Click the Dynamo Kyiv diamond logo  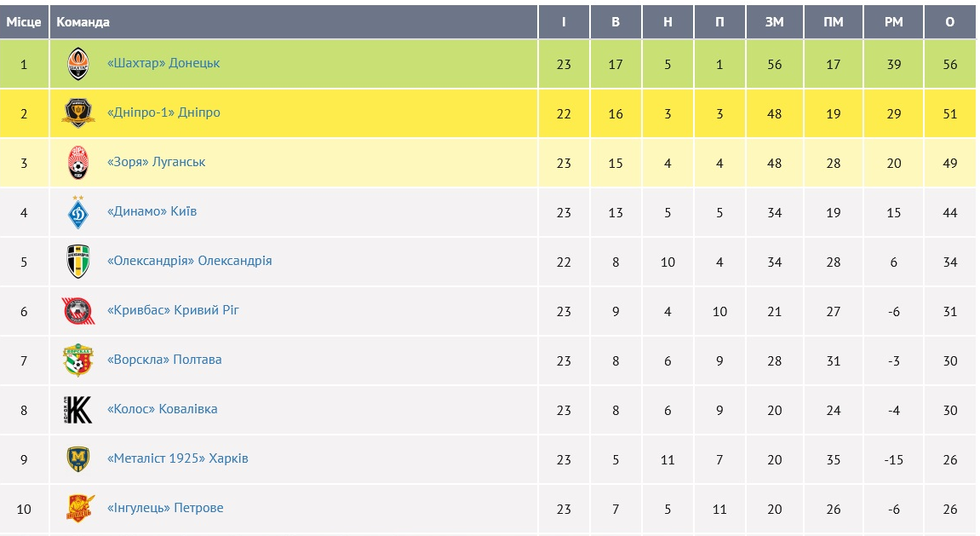[x=78, y=212]
